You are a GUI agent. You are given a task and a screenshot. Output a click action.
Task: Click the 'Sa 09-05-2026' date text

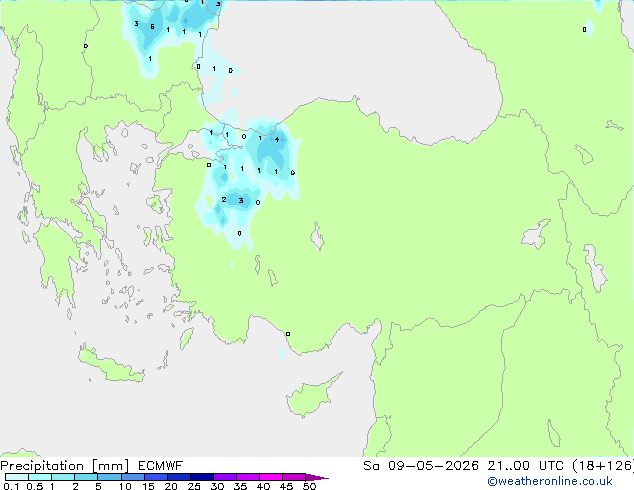pos(421,466)
